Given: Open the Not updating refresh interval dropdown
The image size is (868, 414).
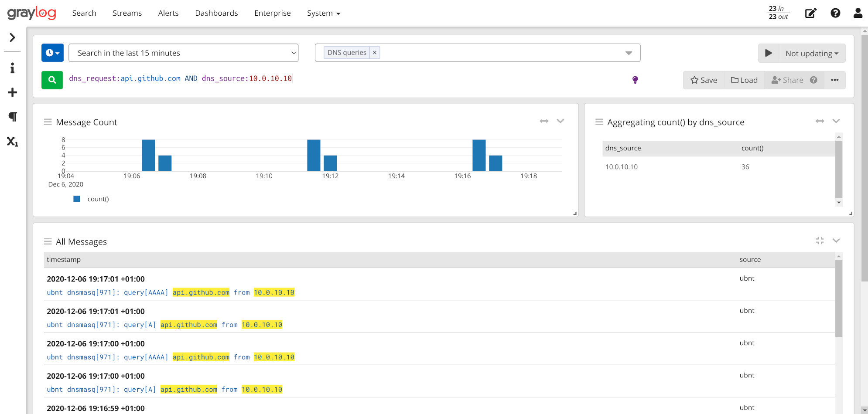Looking at the screenshot, I should pyautogui.click(x=812, y=53).
